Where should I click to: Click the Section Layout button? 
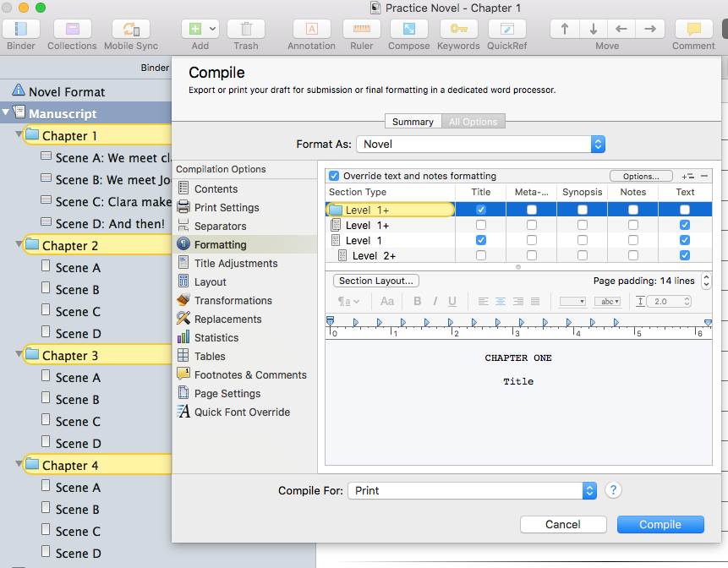tap(376, 281)
